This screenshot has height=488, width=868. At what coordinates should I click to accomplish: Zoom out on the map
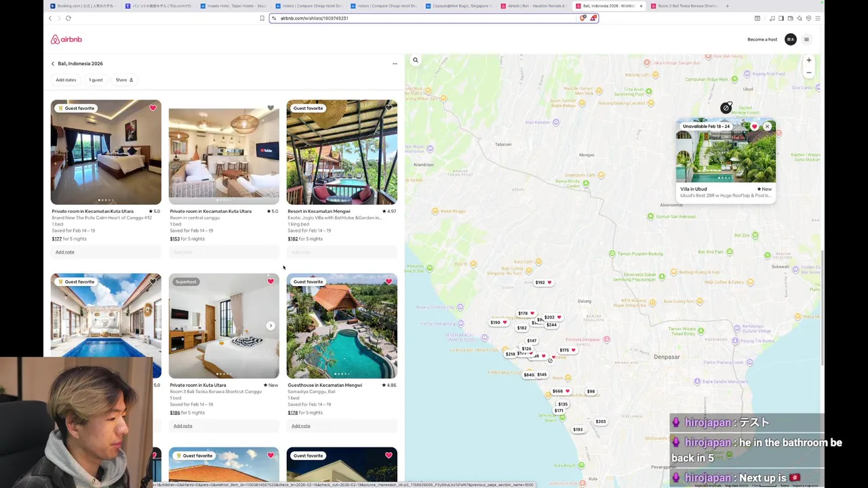[808, 73]
